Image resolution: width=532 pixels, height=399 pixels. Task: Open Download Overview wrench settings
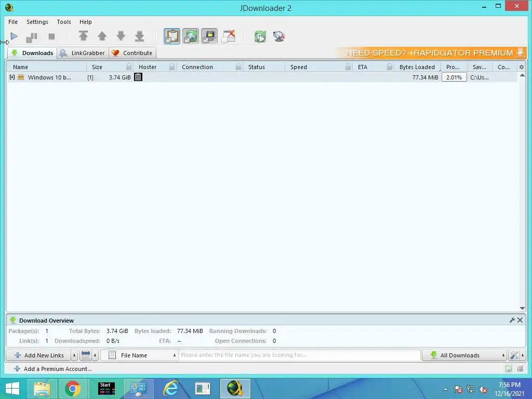point(512,320)
